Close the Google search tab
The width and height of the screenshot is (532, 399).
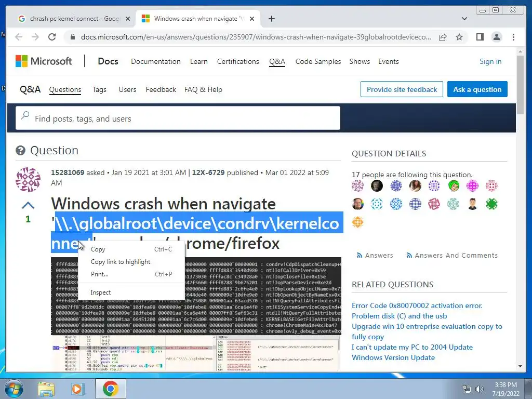click(x=128, y=19)
